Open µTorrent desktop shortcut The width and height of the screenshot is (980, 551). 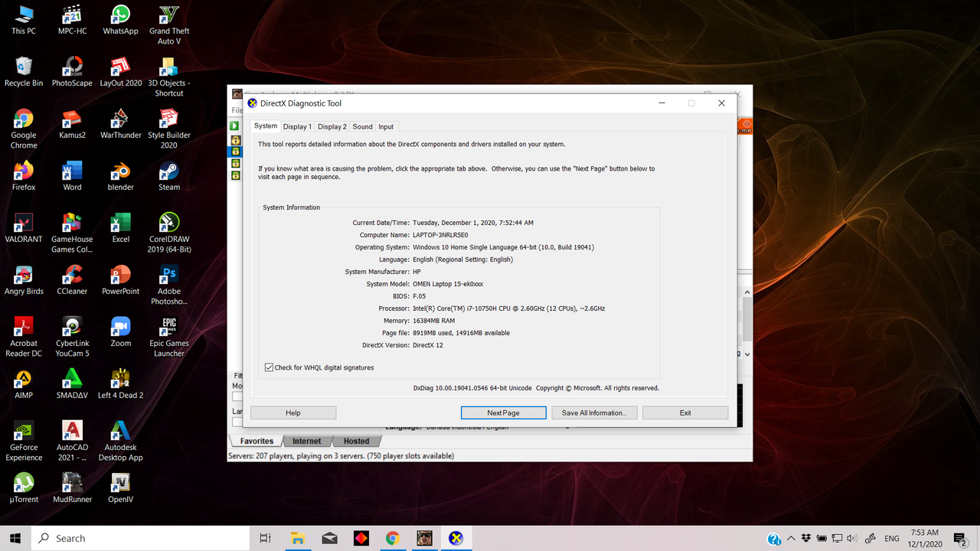(24, 488)
